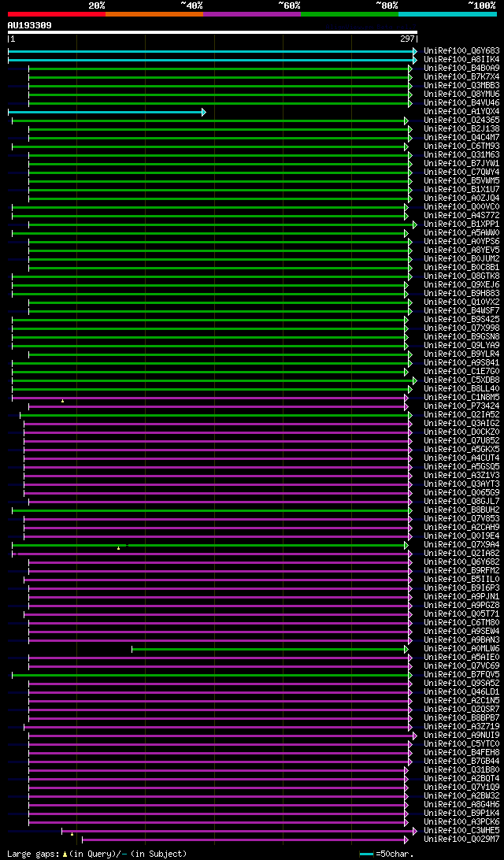This screenshot has width=504, height=860.
Task: Open the UniRef100_Q9LYA9 hit label
Action: coord(461,346)
